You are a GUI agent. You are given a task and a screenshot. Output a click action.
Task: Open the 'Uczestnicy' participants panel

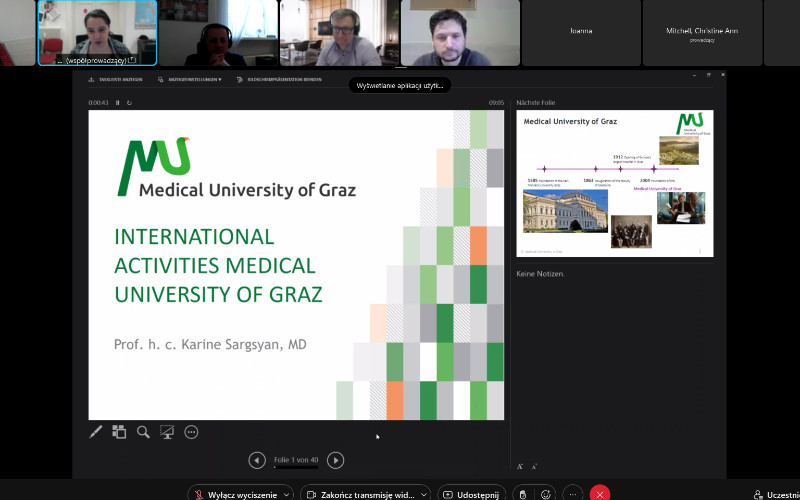(x=777, y=494)
